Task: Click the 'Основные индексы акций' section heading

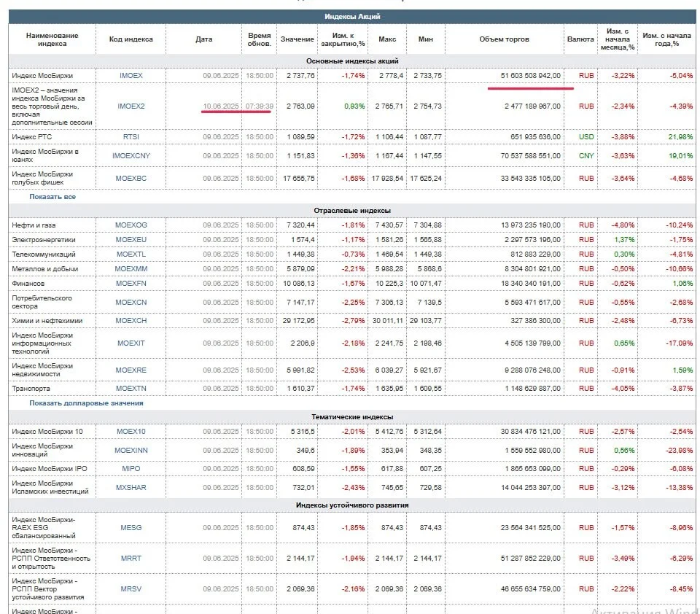Action: coord(352,61)
